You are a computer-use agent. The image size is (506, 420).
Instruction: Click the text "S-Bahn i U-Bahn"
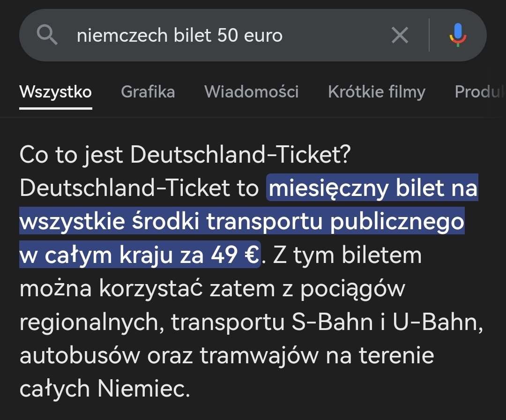point(386,322)
